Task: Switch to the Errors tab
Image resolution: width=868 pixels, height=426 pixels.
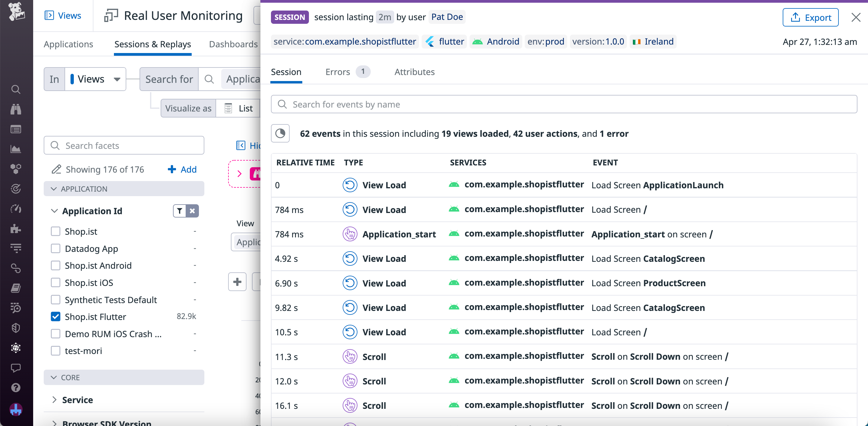Action: tap(337, 72)
